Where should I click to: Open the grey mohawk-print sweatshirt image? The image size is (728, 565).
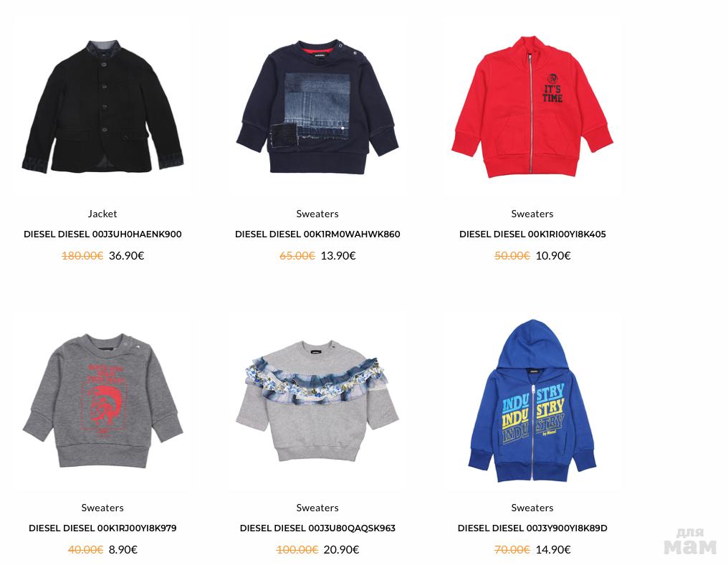[102, 401]
